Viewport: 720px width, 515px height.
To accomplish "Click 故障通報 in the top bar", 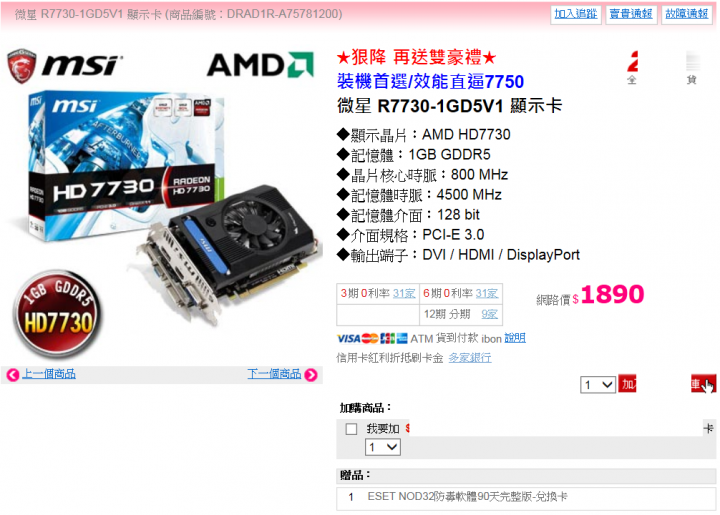I will pyautogui.click(x=686, y=14).
